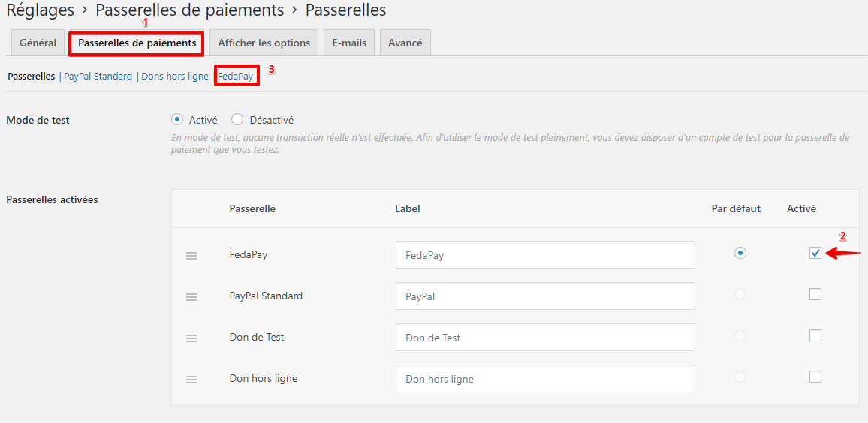Click the PayPal Standard row drag handle
The image size is (868, 423).
191,297
